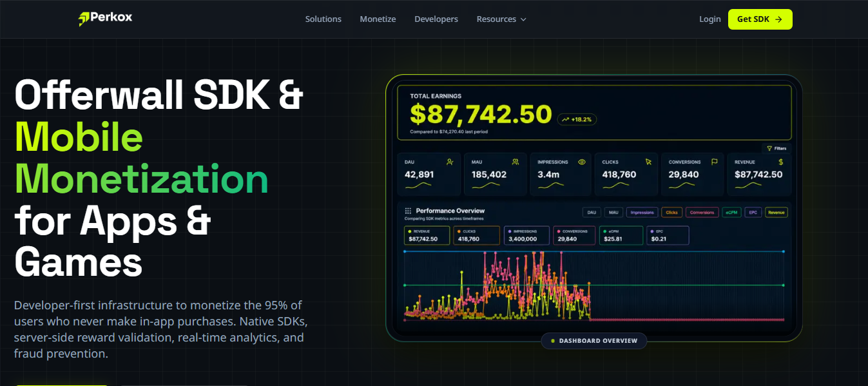Click the orange dot in Clicks legend card

tap(459, 231)
